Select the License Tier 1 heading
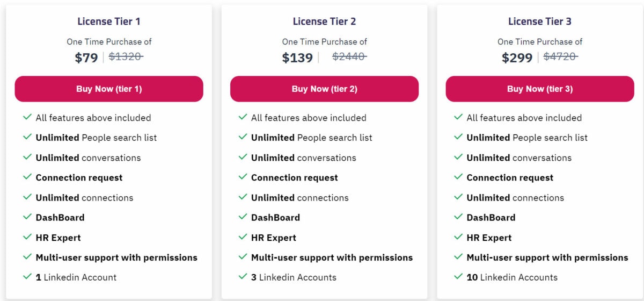This screenshot has height=301, width=644. point(109,21)
